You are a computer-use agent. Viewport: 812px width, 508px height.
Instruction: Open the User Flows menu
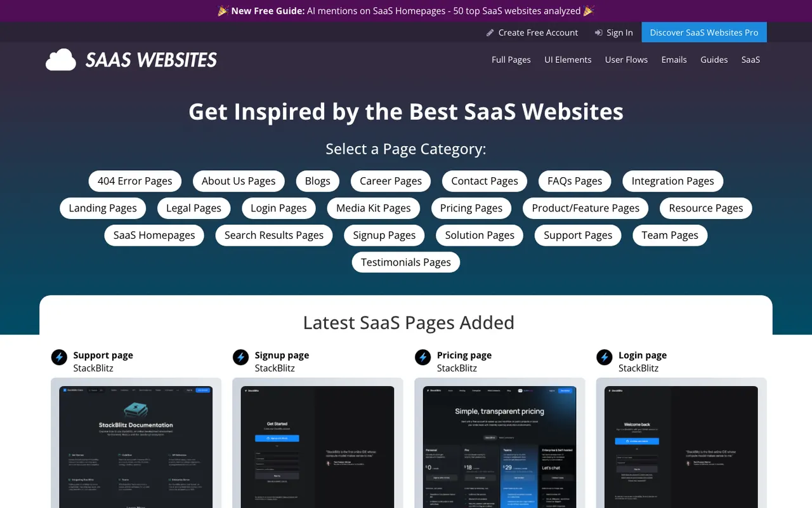tap(626, 60)
